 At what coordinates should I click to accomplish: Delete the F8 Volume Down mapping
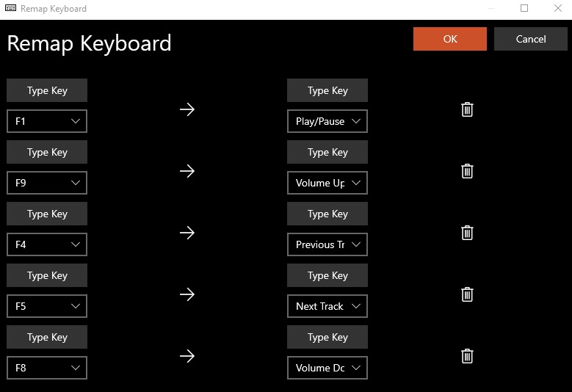467,356
